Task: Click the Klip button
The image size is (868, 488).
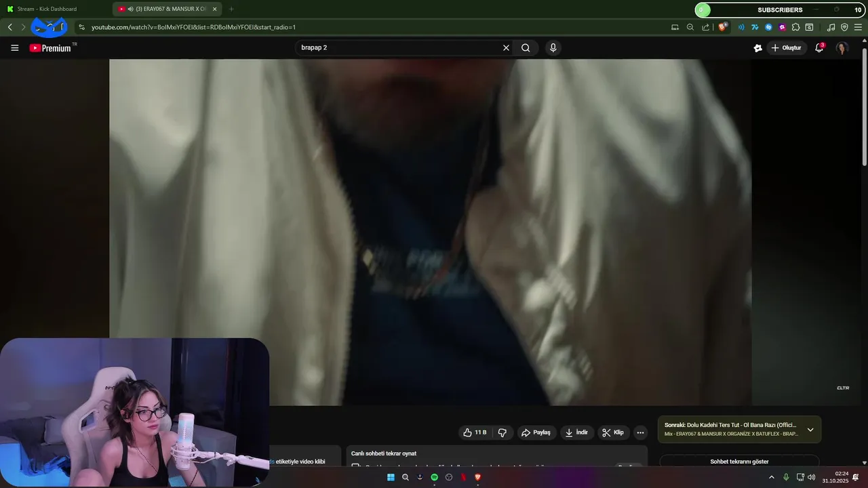Action: [x=614, y=432]
